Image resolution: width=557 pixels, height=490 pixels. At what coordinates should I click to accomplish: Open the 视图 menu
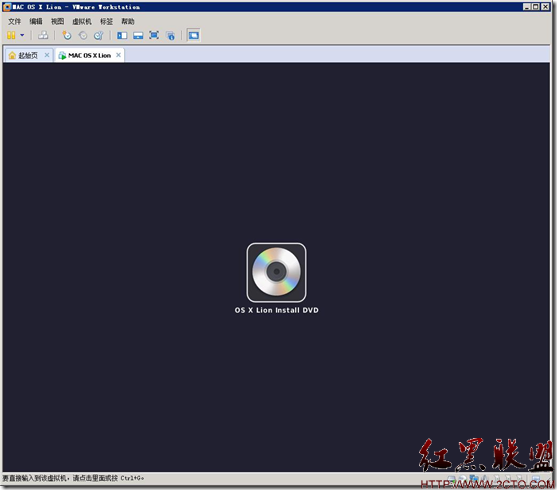click(57, 21)
